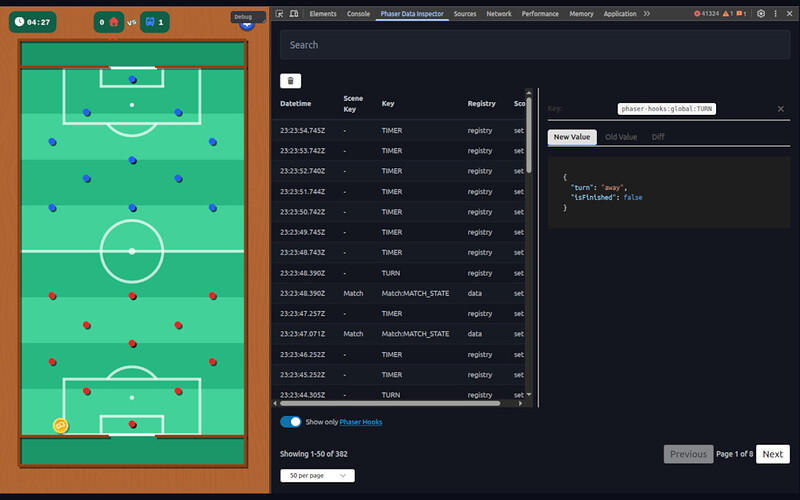Toggle Show only Phaser Hooks switch
Image resolution: width=800 pixels, height=500 pixels.
tap(291, 422)
